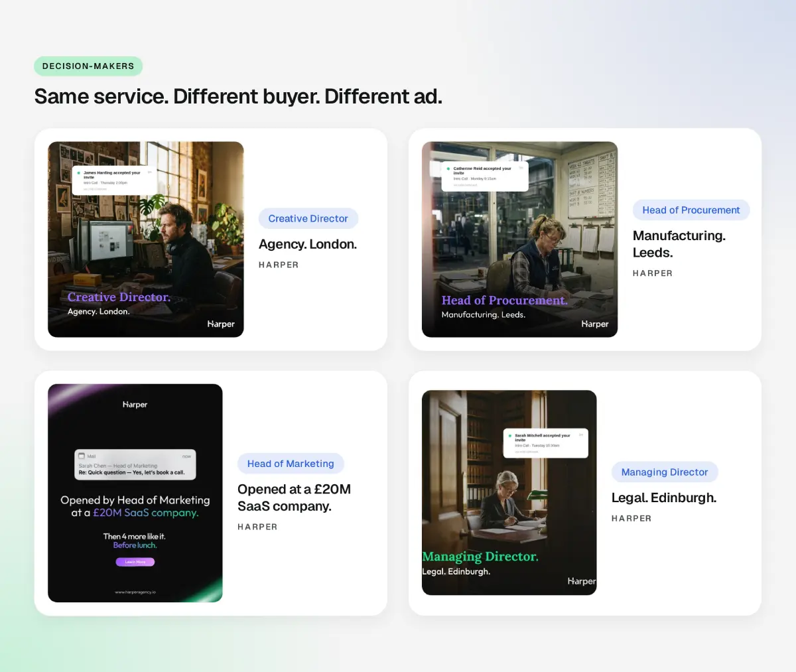Open the Creative Director ad thumbnail
Viewport: 796px width, 672px height.
(146, 239)
